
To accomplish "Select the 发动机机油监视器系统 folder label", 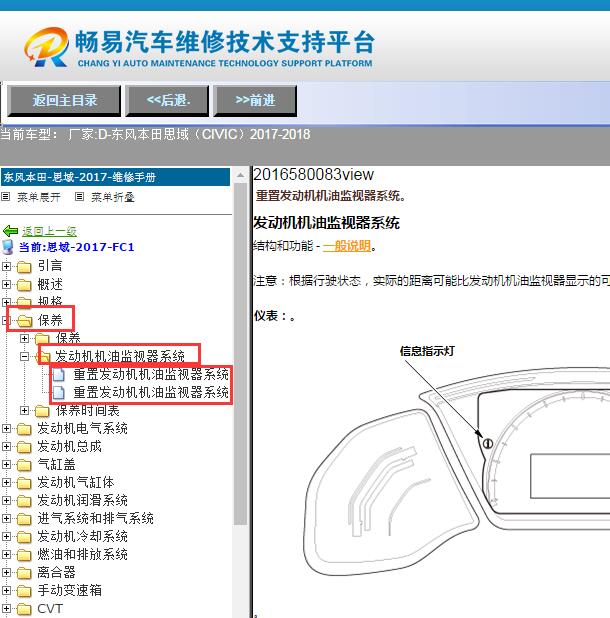I will (x=120, y=356).
